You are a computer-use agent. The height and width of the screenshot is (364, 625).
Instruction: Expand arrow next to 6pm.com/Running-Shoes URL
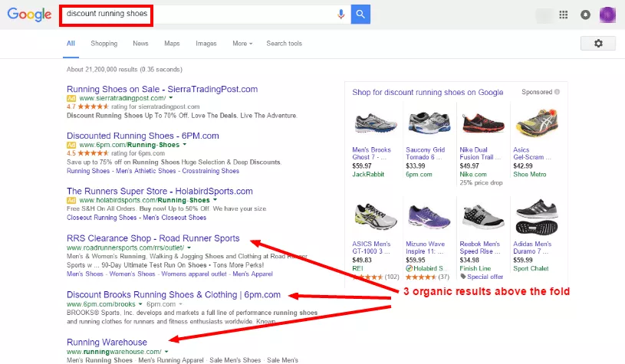click(x=185, y=145)
